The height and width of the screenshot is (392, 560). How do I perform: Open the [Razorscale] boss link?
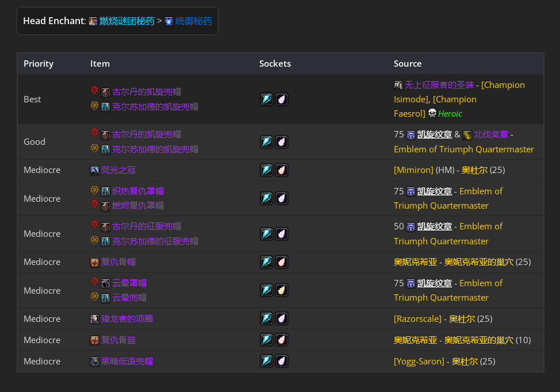click(x=417, y=319)
